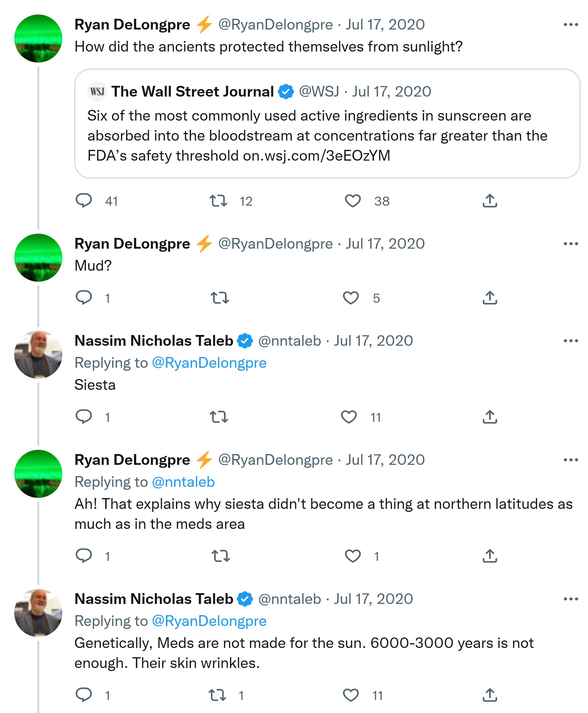The height and width of the screenshot is (713, 588).
Task: Open more options on the first tweet
Action: pyautogui.click(x=570, y=25)
